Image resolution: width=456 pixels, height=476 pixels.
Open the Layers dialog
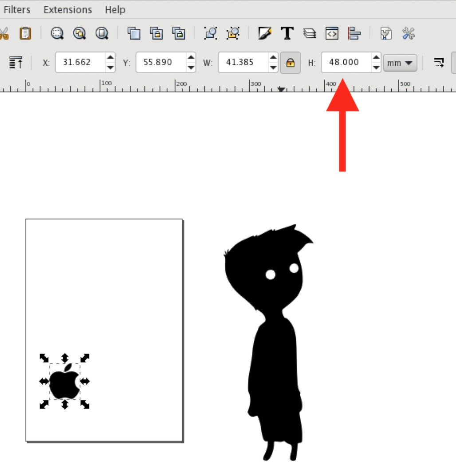point(310,33)
